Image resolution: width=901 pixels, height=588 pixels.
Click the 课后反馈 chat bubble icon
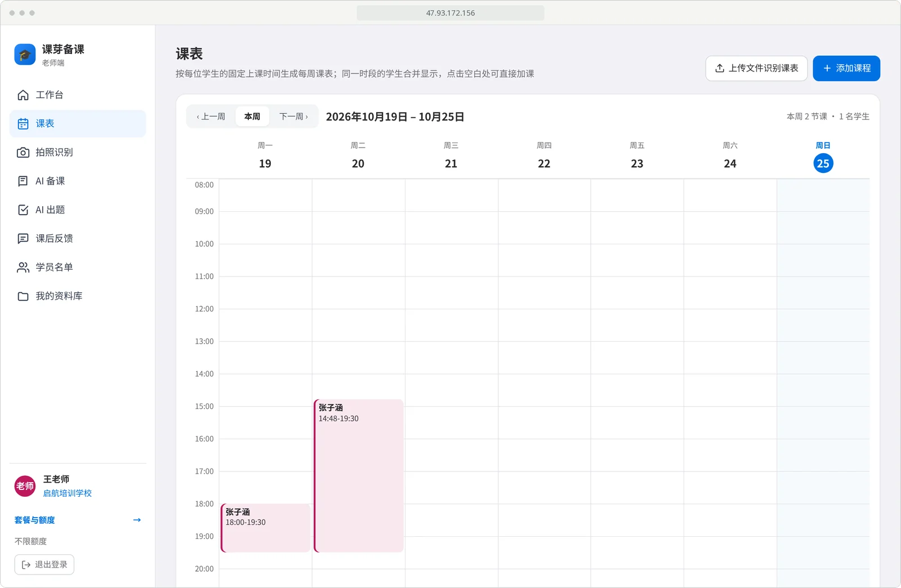pyautogui.click(x=23, y=238)
